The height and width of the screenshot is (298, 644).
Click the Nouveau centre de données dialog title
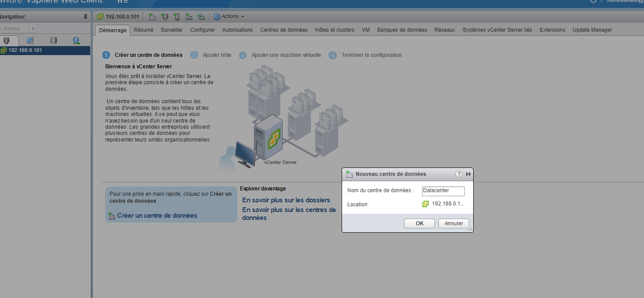click(x=391, y=174)
